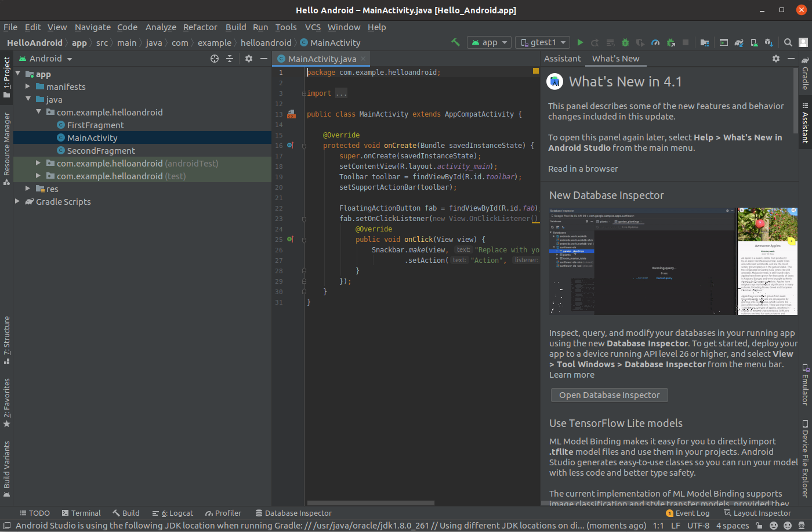Screen dimensions: 812x532
Task: Hide the Assistant panel with minus icon
Action: 791,59
